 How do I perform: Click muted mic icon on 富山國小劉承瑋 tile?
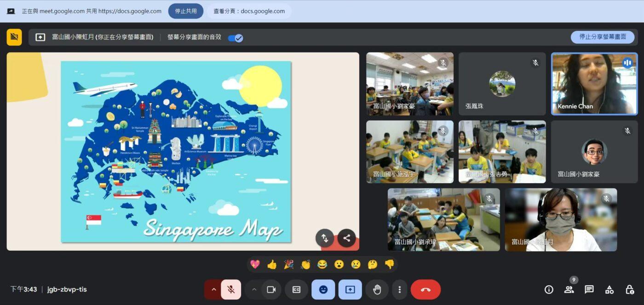click(489, 198)
